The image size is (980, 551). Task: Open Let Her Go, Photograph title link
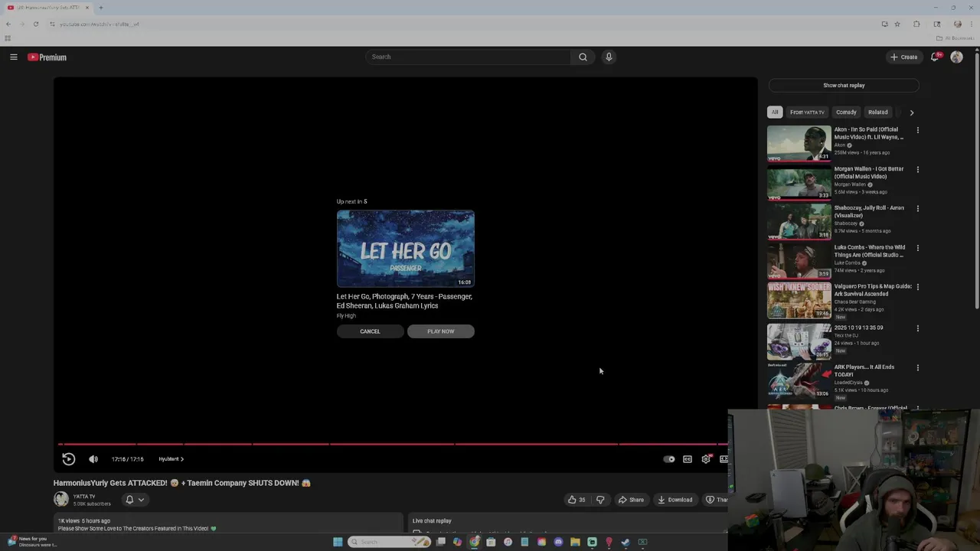click(404, 301)
